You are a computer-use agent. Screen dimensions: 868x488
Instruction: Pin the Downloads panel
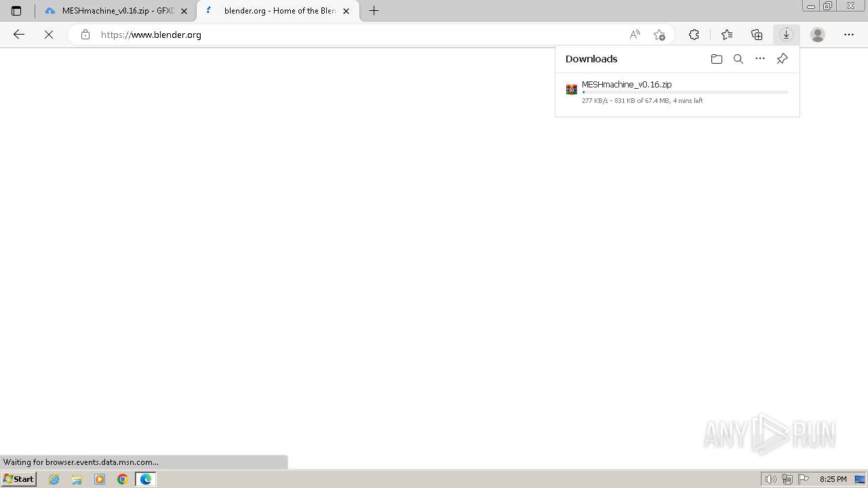782,59
